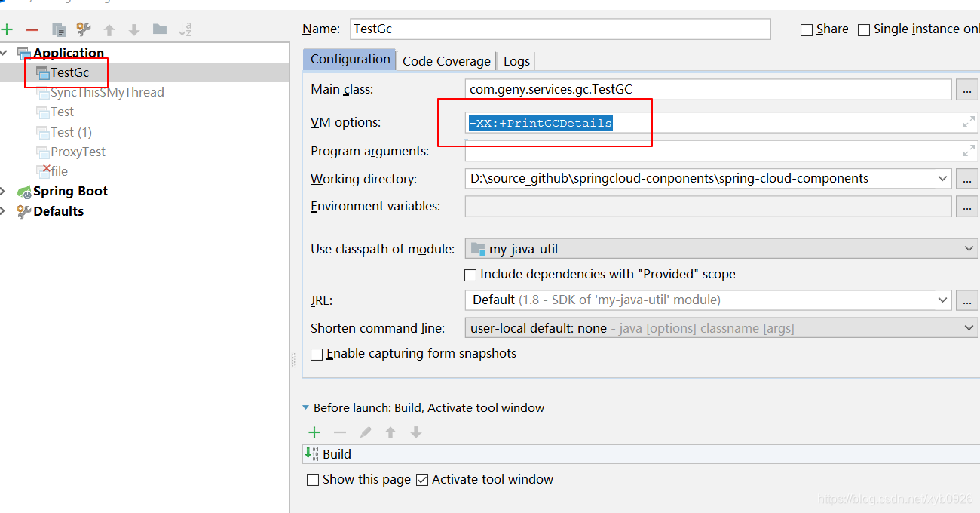Open Shorten command line dropdown
This screenshot has width=980, height=513.
[x=721, y=328]
